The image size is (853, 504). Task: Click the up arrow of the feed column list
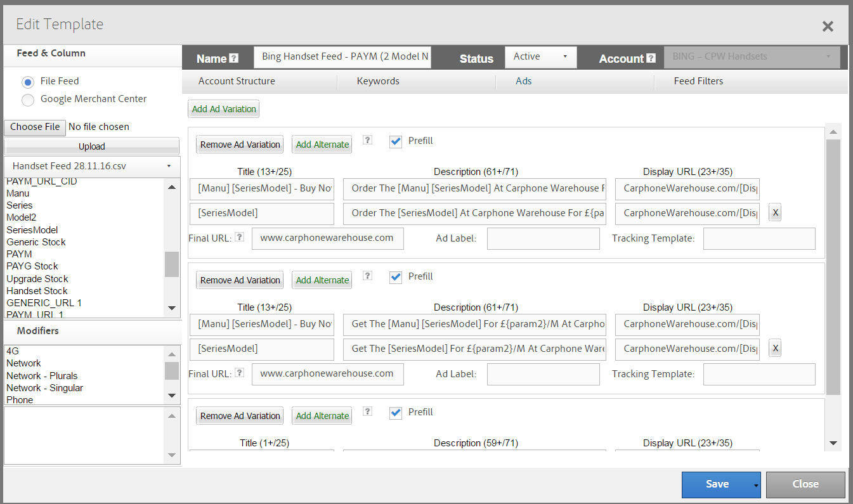172,187
